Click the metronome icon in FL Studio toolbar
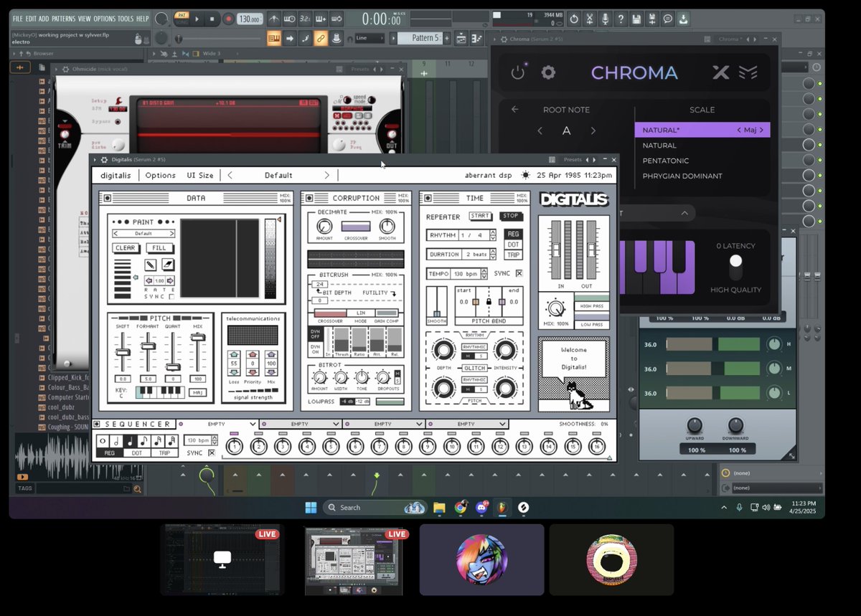This screenshot has width=861, height=616. click(273, 19)
